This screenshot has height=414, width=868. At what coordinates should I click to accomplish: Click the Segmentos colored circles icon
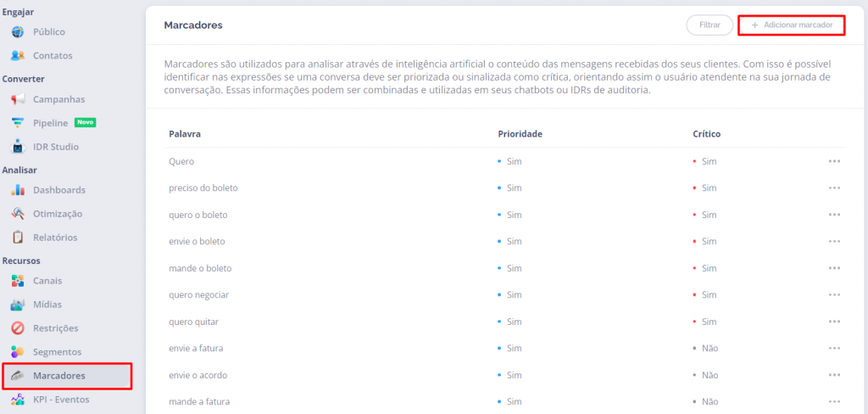[18, 352]
